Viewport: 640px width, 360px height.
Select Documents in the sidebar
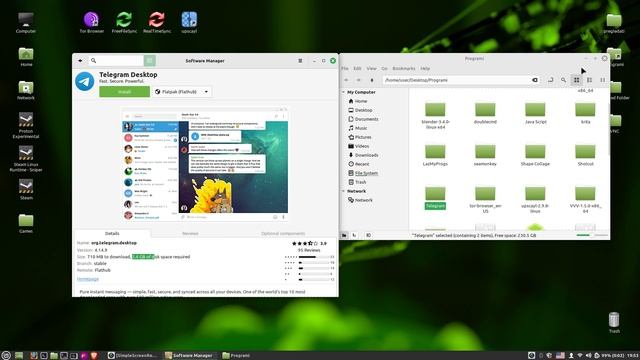click(367, 119)
